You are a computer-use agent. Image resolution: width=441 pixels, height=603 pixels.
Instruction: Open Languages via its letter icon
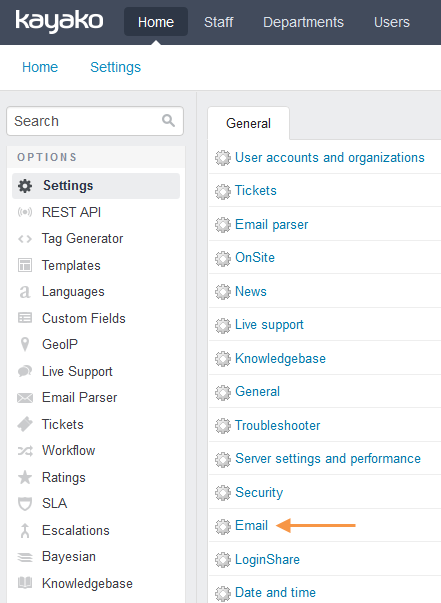25,292
